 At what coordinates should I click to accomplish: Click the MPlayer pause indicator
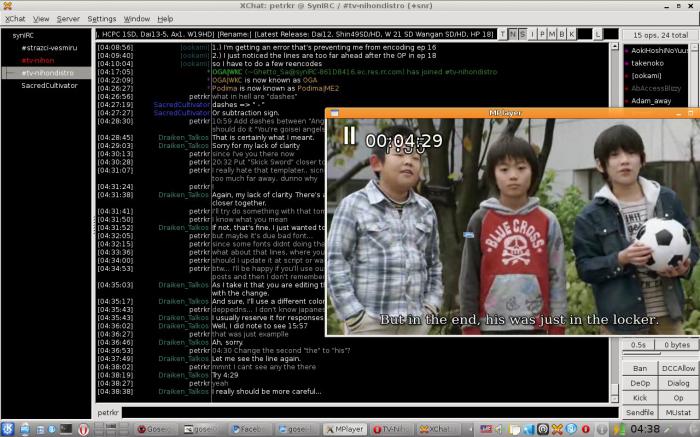tap(349, 135)
